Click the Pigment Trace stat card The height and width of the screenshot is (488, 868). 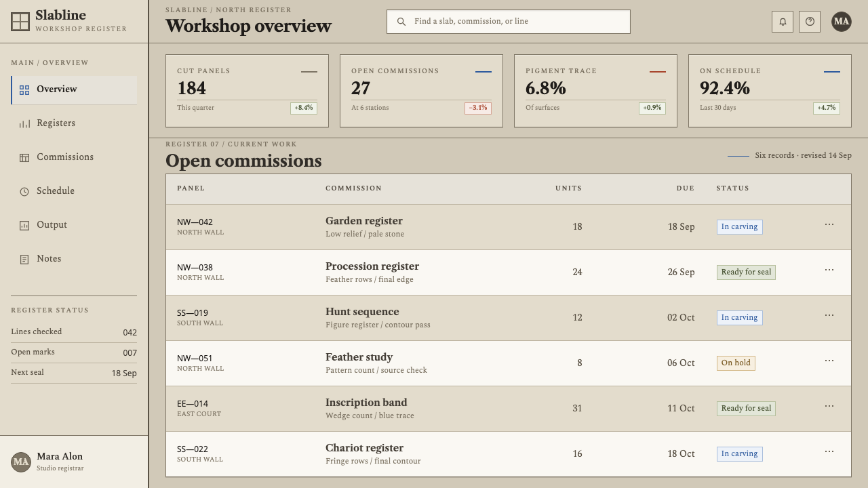click(x=595, y=91)
